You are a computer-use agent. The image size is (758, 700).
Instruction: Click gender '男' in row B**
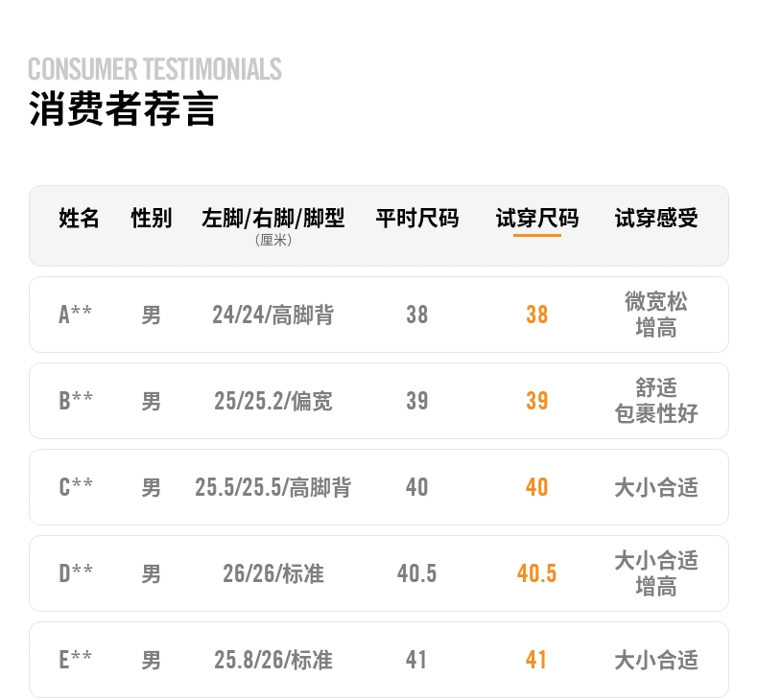coord(152,402)
